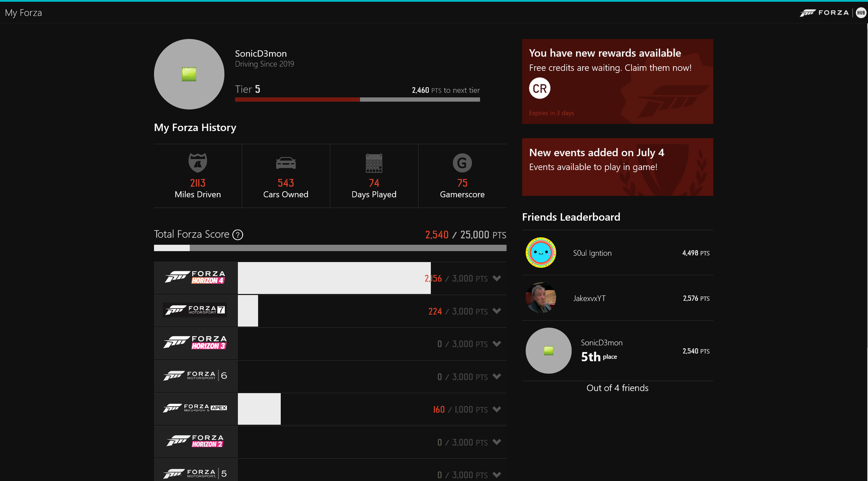This screenshot has height=481, width=868.
Task: Expand the Forza Horizon 2 score row
Action: [x=497, y=442]
